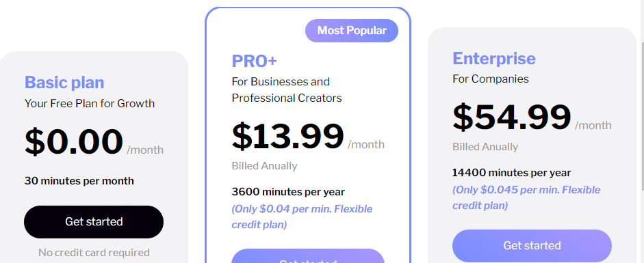Select the PRO+ plan title
The height and width of the screenshot is (263, 644).
point(254,61)
